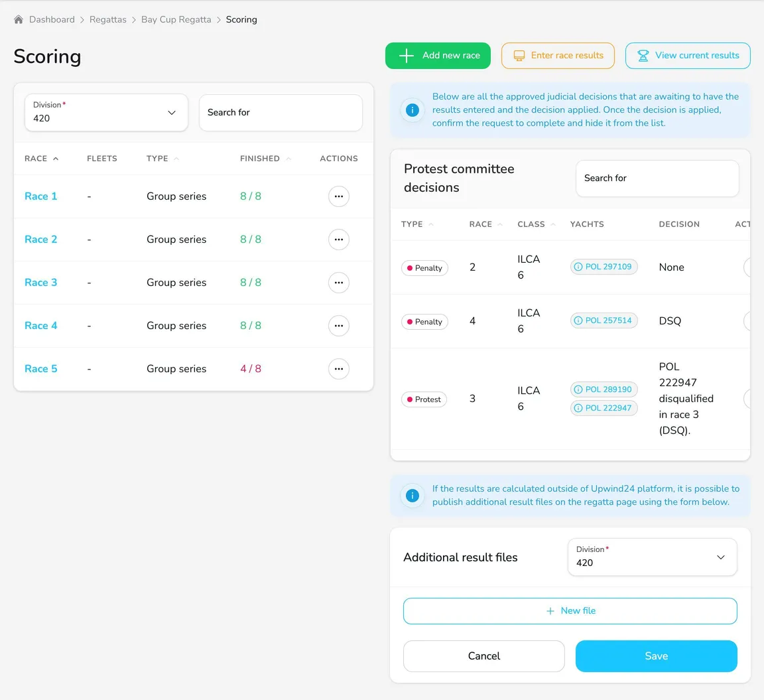Focus the races Search for field
This screenshot has height=700, width=764.
pos(281,113)
